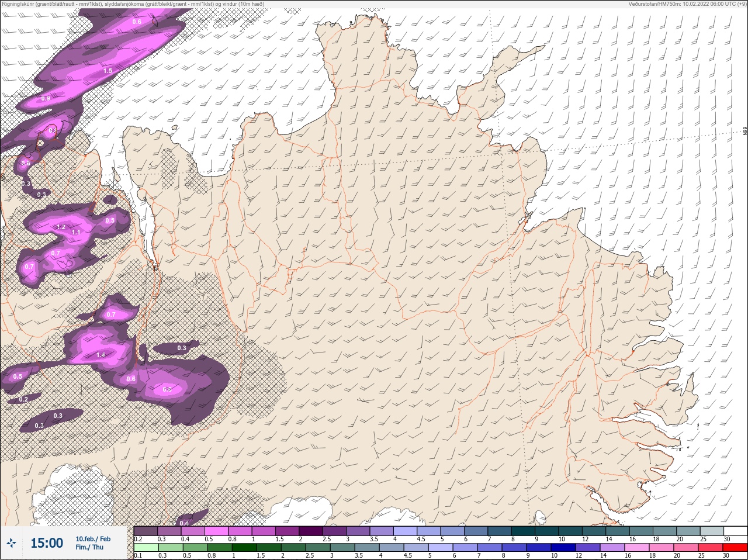Pick the dark teal top-row swatch starting at 9

coord(546,531)
